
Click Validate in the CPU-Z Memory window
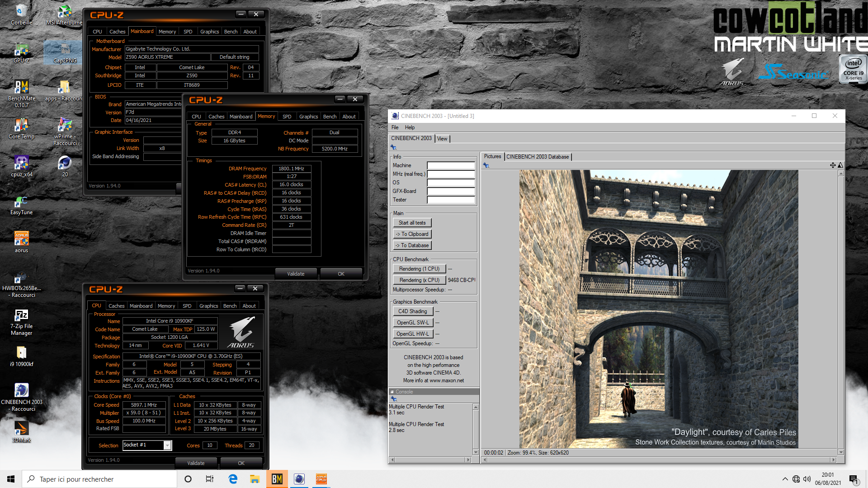296,274
